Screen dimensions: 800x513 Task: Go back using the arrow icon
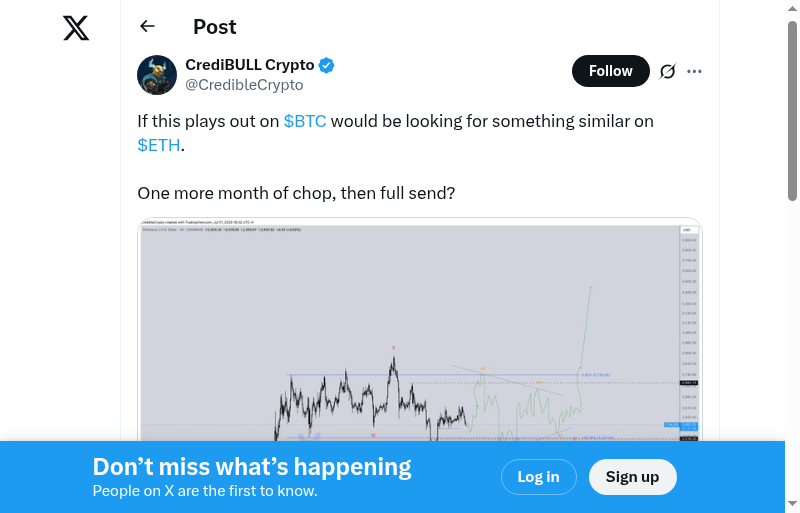coord(148,27)
